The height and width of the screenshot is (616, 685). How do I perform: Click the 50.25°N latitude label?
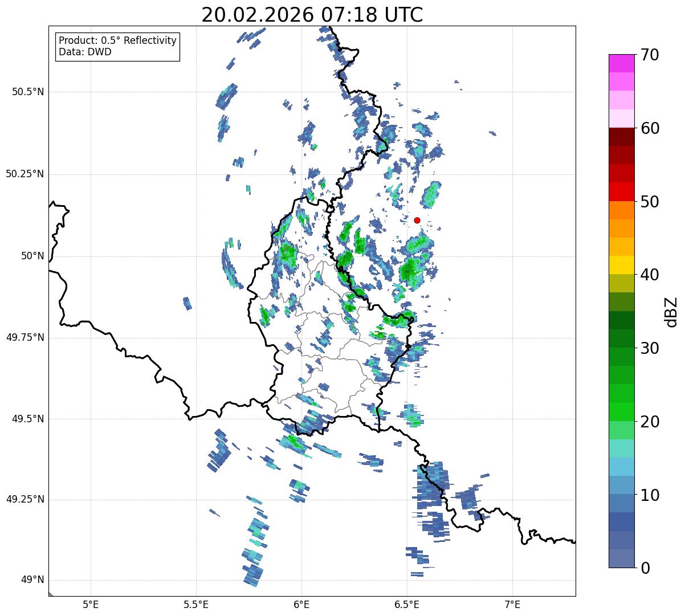pos(25,174)
